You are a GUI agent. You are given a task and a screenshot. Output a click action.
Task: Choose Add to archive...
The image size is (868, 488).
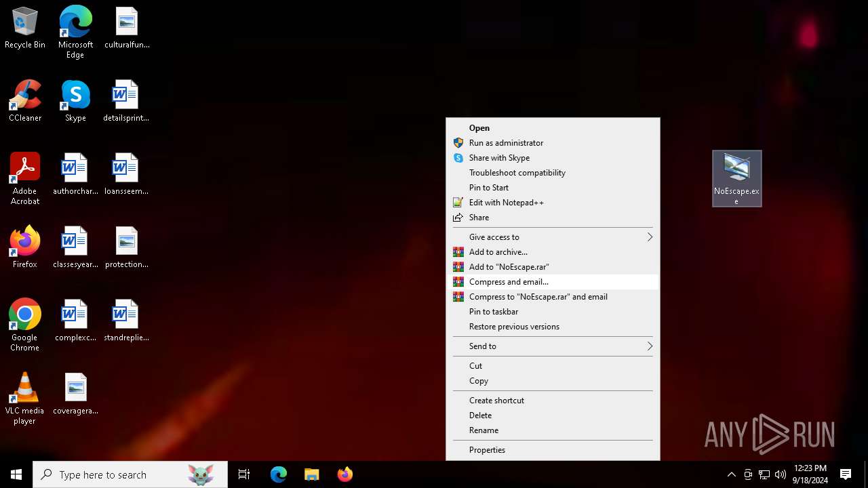553,252
